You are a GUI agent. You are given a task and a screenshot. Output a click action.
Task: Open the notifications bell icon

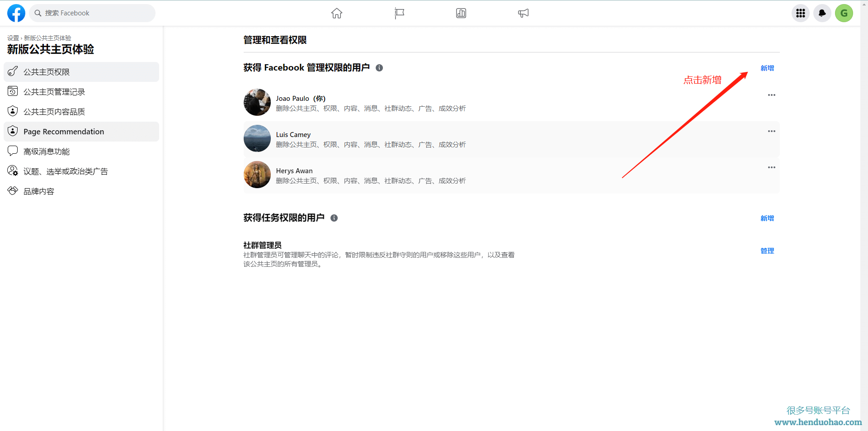[822, 13]
